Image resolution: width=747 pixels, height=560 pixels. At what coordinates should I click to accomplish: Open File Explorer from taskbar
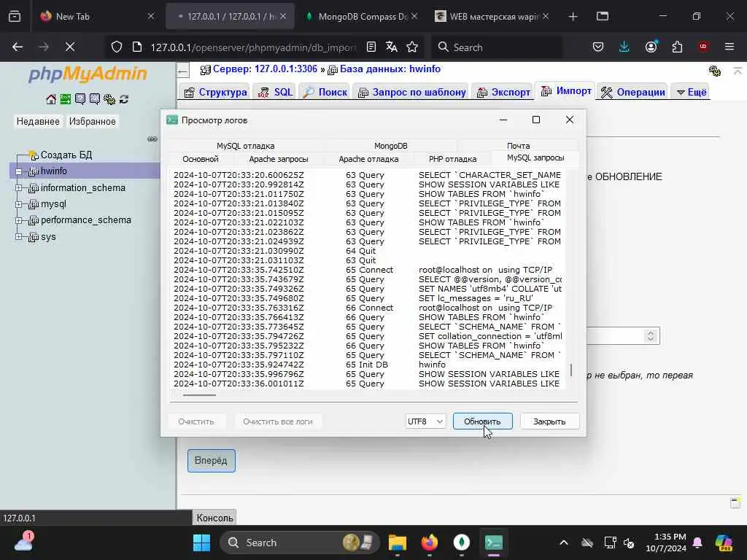pos(397,542)
